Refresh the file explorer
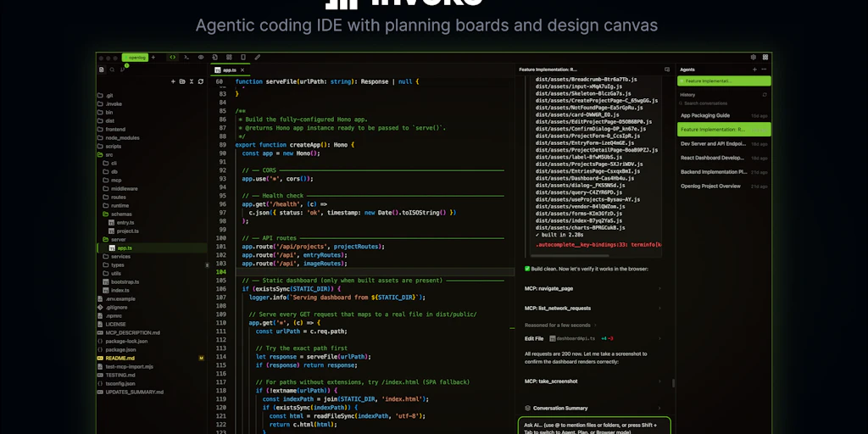The image size is (868, 434). click(200, 81)
